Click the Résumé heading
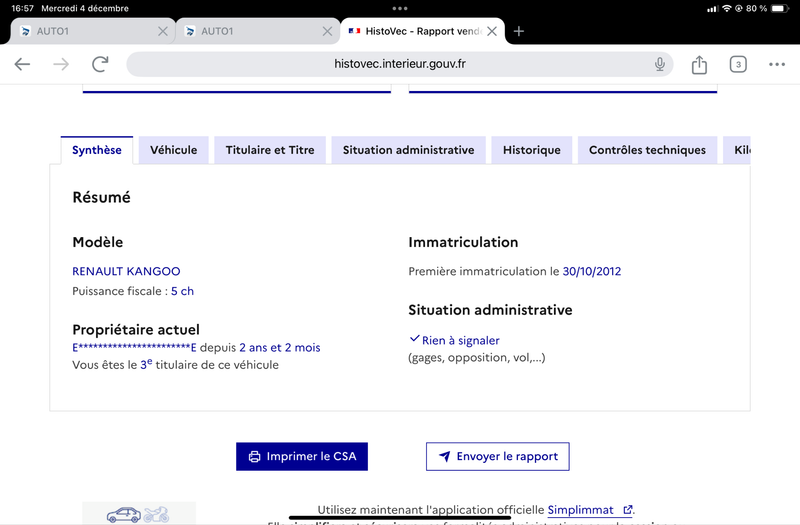This screenshot has height=525, width=800. click(x=102, y=197)
